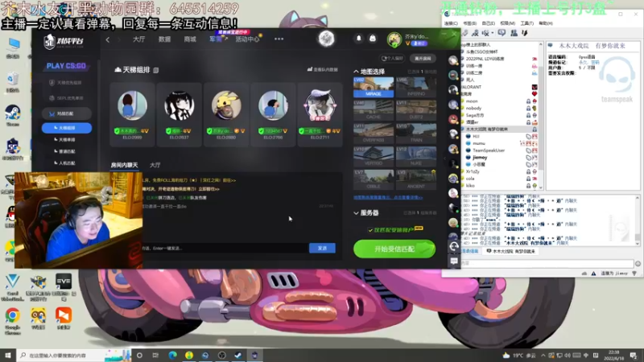644x362 pixels.
Task: Open the Recycle Bin on the desktop
Action: pyautogui.click(x=12, y=81)
